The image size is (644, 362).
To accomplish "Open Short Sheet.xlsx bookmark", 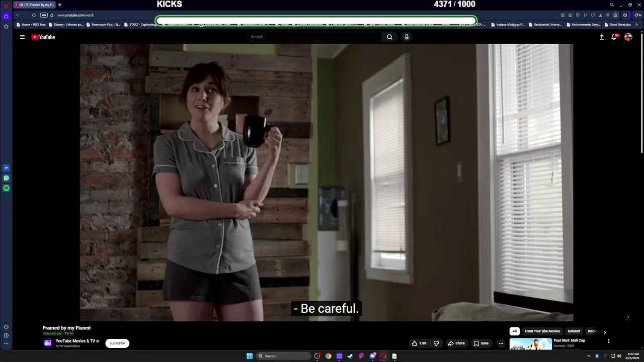I will pos(618,25).
